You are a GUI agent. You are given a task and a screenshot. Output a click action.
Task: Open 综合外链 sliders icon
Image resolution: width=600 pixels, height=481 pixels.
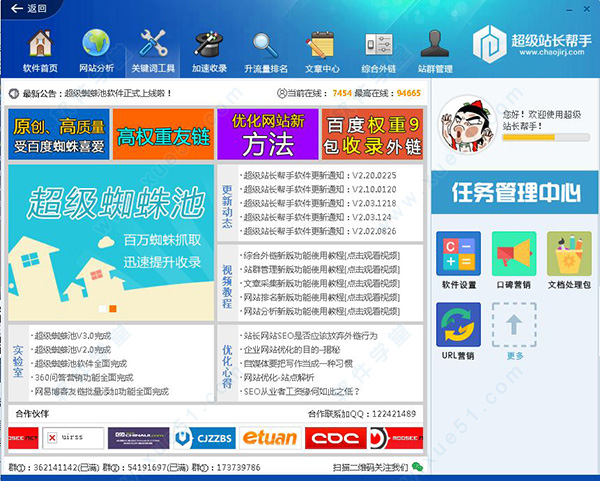click(x=378, y=44)
